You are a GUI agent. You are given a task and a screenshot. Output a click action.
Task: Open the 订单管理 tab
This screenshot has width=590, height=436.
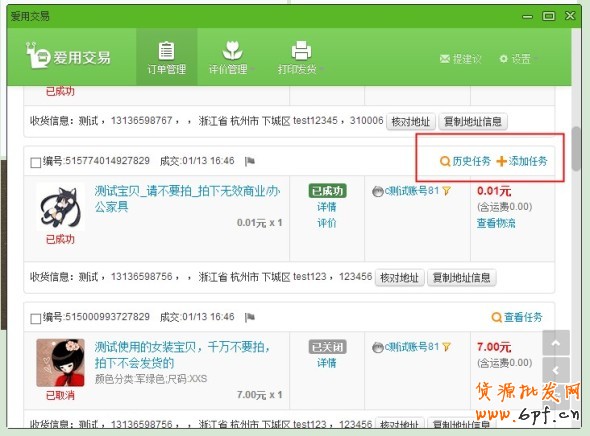[166, 58]
